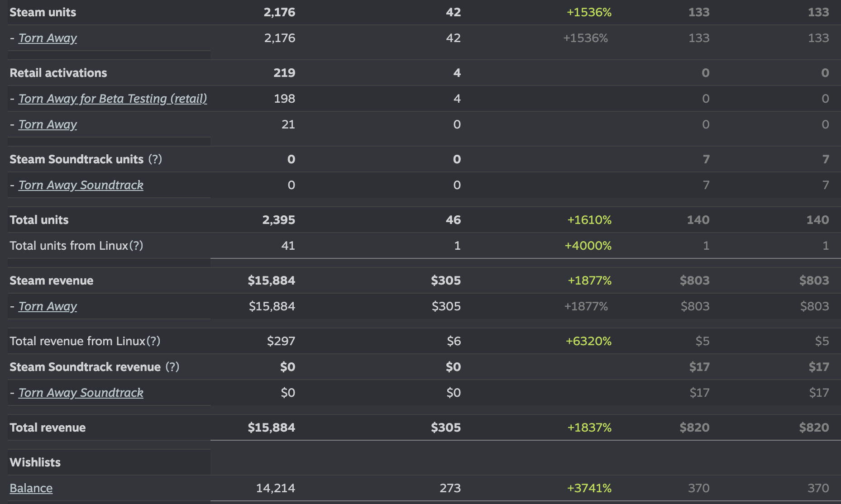Open the Balance link under Wishlists
The width and height of the screenshot is (841, 504).
click(x=31, y=488)
